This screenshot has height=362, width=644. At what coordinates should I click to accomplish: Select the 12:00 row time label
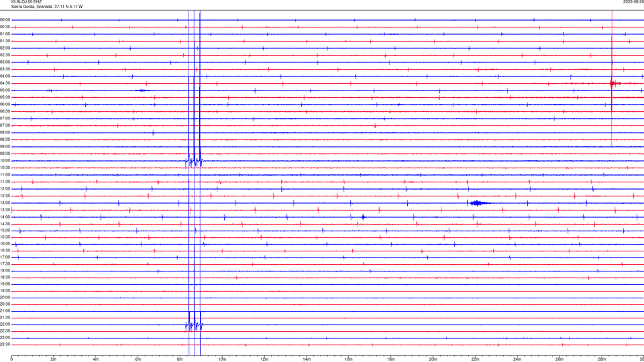5,189
